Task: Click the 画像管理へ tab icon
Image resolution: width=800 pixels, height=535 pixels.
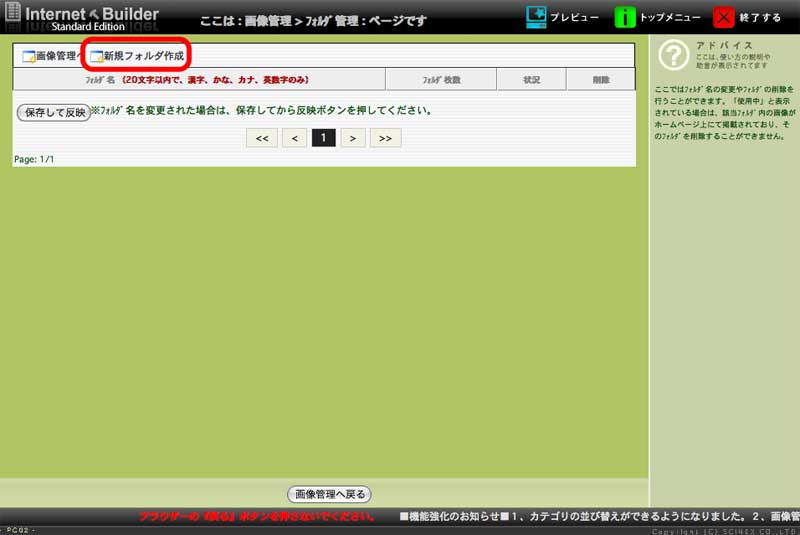Action: (x=28, y=56)
